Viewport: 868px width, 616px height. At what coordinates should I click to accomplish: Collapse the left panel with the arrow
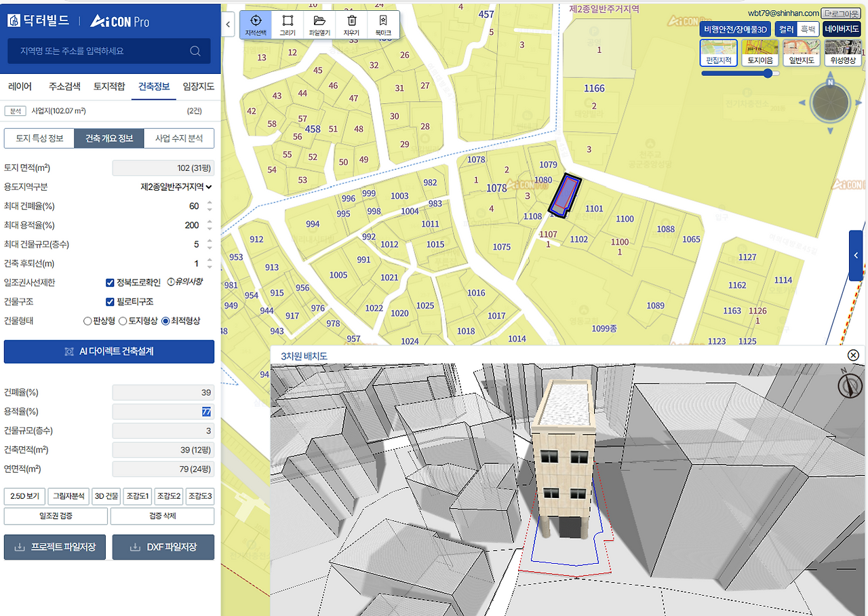tap(228, 24)
